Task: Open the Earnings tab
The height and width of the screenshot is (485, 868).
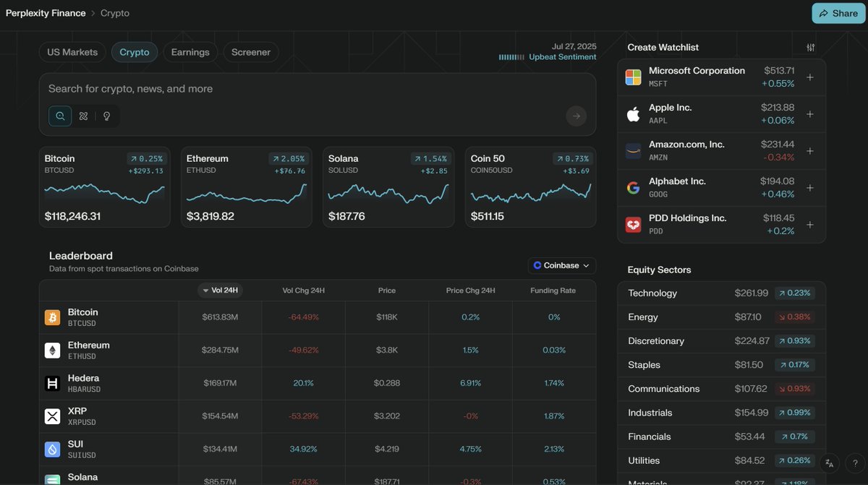Action: pos(190,52)
